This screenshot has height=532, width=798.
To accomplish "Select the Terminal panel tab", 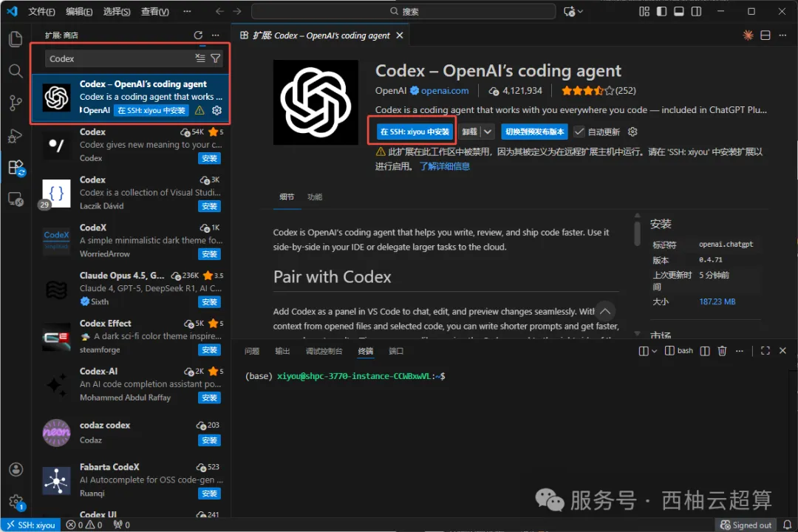I will [x=366, y=351].
